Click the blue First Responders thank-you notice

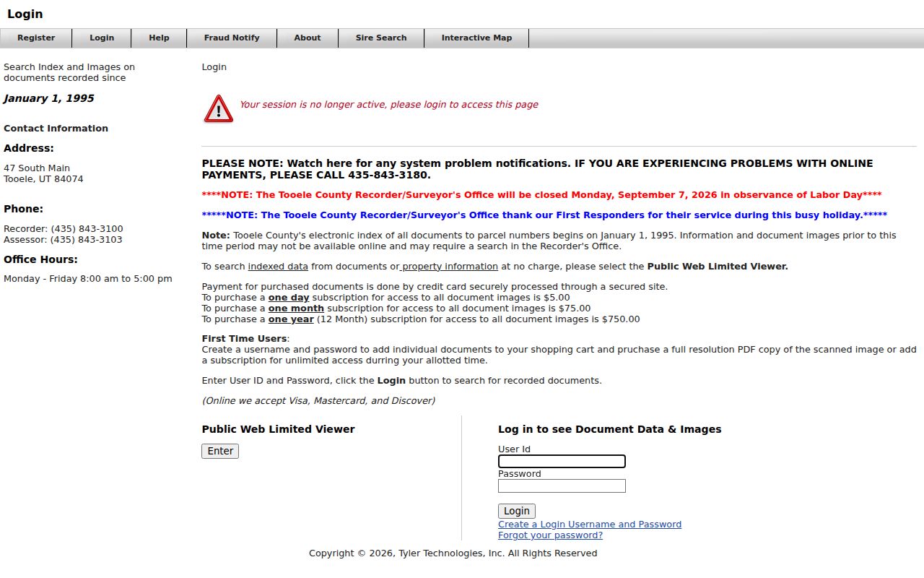click(x=544, y=215)
